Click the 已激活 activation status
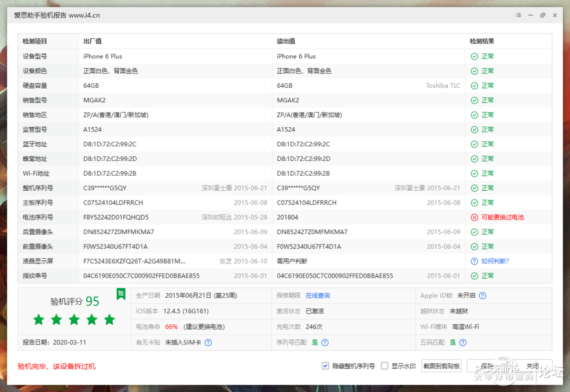Image resolution: width=570 pixels, height=392 pixels. pyautogui.click(x=315, y=312)
